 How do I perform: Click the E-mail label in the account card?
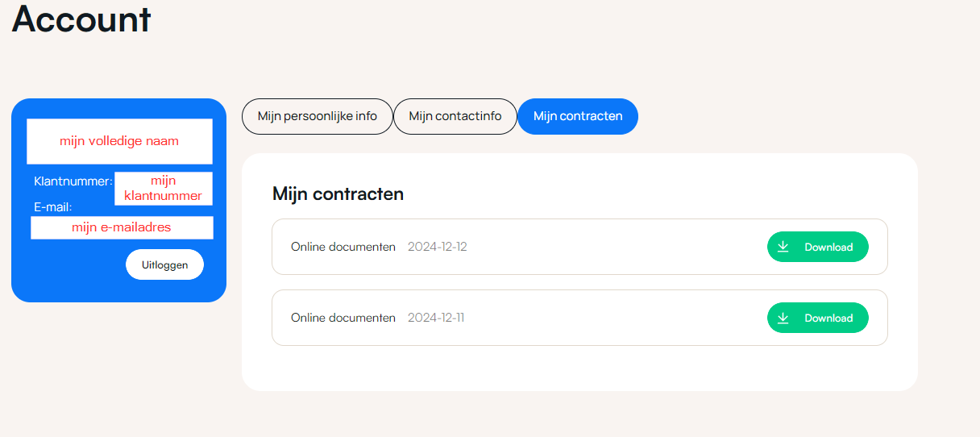coord(52,207)
